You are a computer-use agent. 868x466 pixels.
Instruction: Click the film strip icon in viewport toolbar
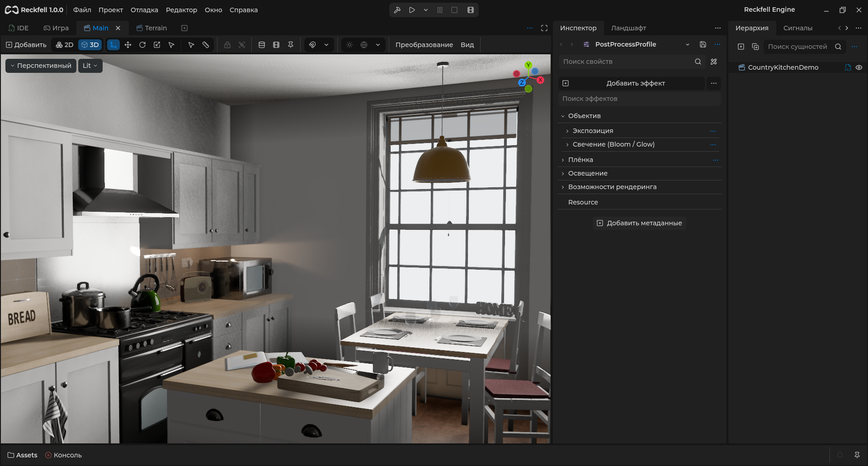276,45
